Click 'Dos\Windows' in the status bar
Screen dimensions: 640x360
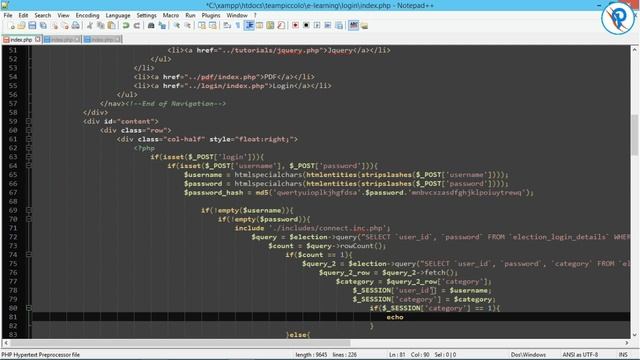tap(528, 355)
